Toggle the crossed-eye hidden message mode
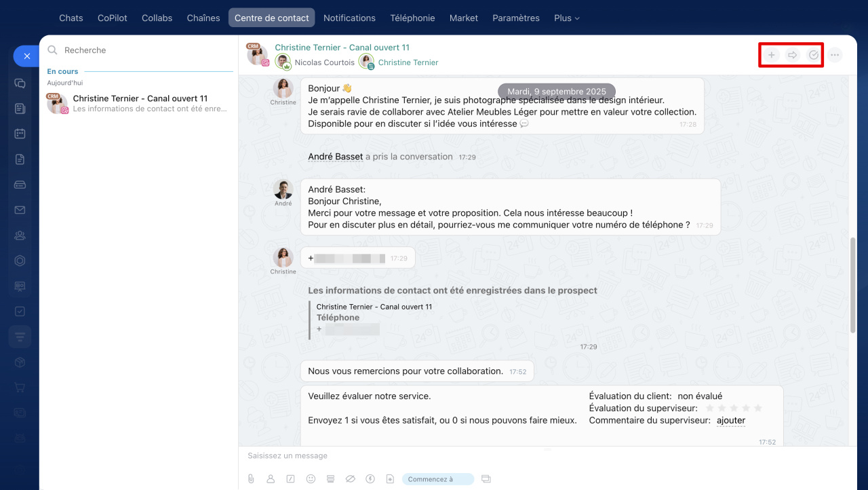Image resolution: width=868 pixels, height=490 pixels. 350,479
